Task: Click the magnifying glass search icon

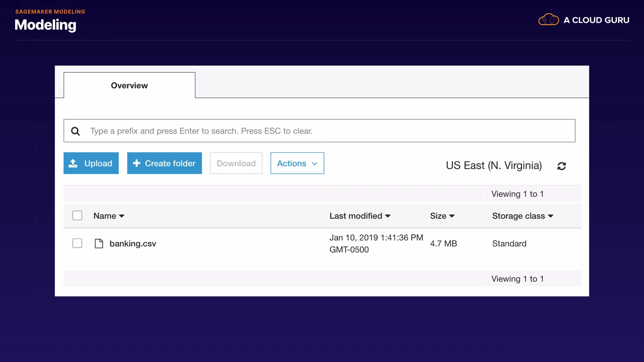Action: coord(75,131)
